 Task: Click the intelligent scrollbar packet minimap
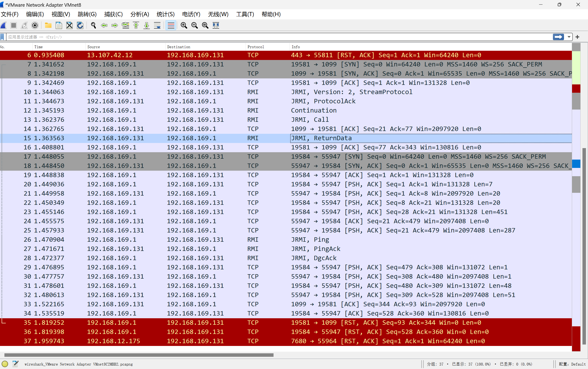576,197
